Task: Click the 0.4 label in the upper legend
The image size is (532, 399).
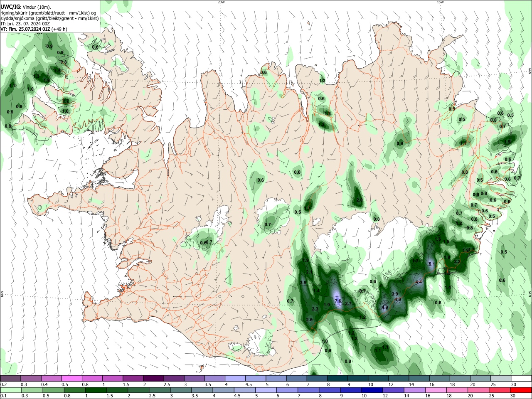Action: (x=44, y=385)
